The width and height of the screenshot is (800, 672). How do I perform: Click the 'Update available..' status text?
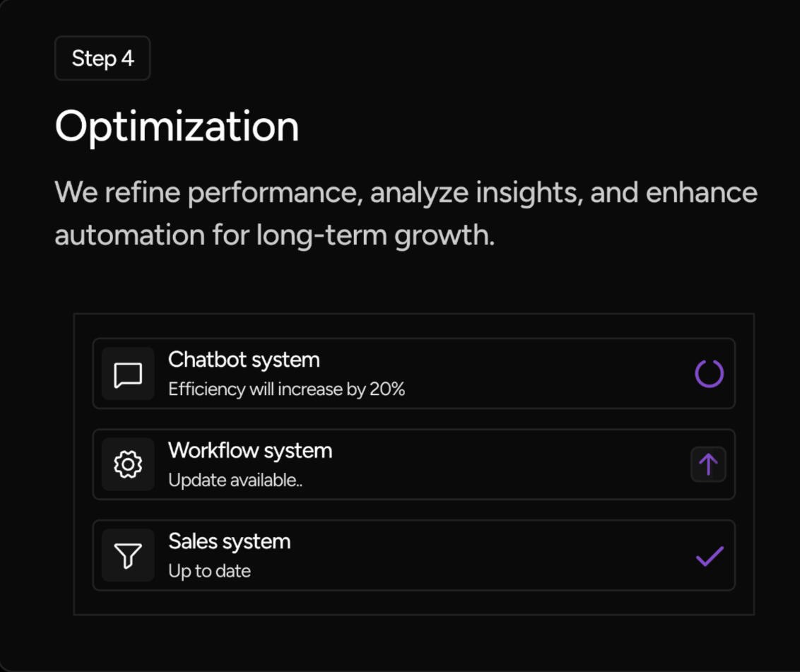pyautogui.click(x=235, y=481)
